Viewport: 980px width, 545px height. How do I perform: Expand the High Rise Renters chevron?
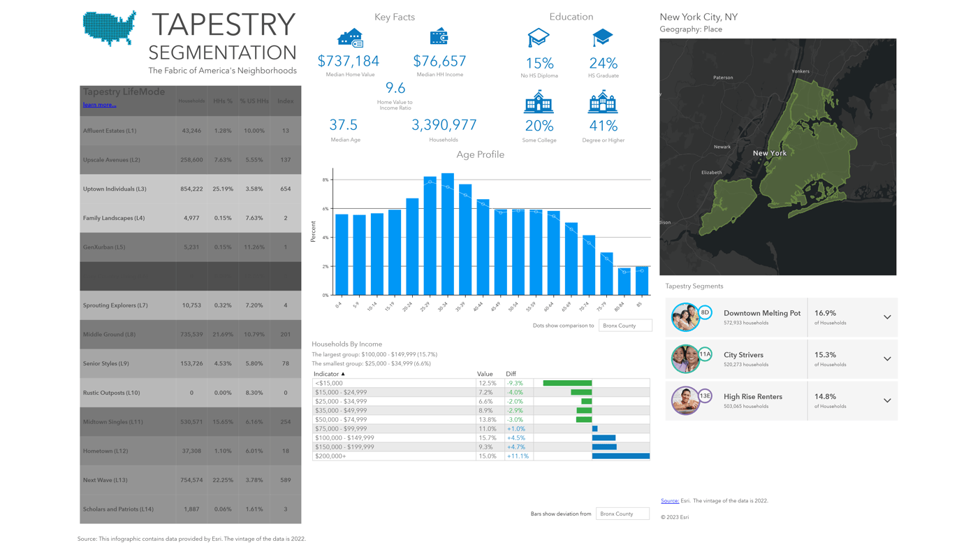[x=887, y=401]
